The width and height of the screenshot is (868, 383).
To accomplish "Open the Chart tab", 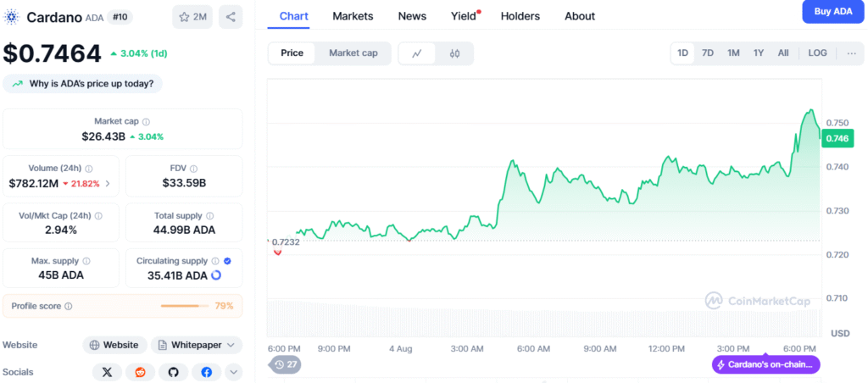I will [294, 17].
